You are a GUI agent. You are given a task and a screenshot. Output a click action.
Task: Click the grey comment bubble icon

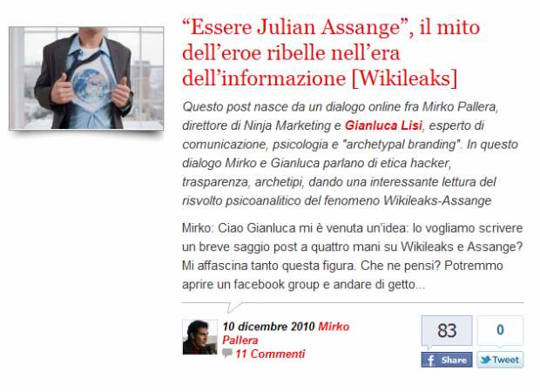pyautogui.click(x=227, y=353)
